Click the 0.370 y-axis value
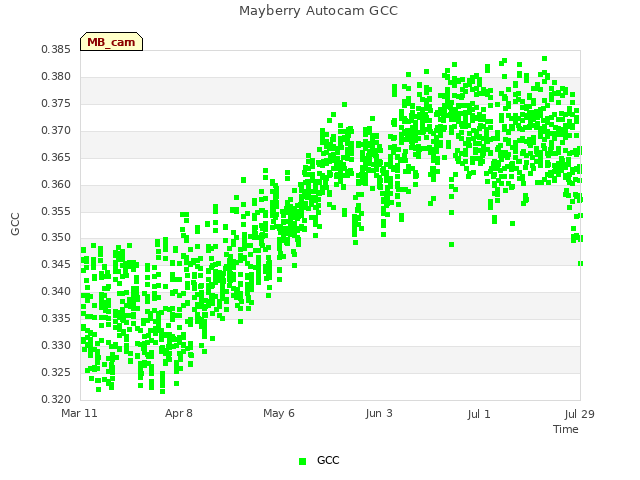640x480 pixels. point(56,131)
